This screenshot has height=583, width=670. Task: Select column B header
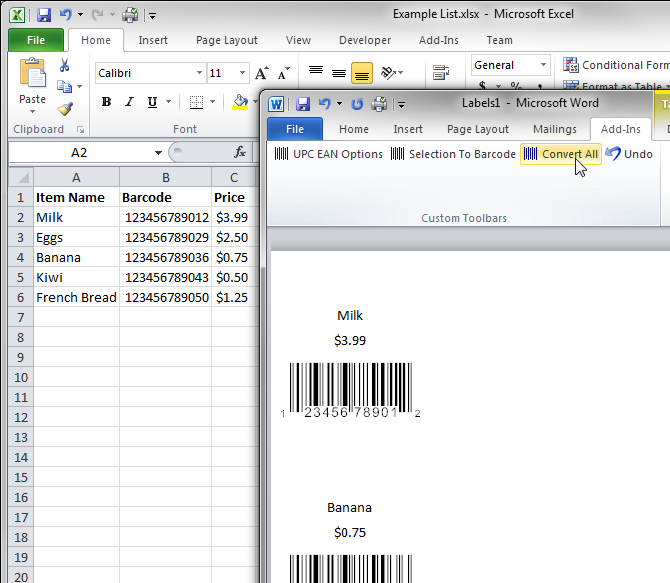tap(165, 177)
